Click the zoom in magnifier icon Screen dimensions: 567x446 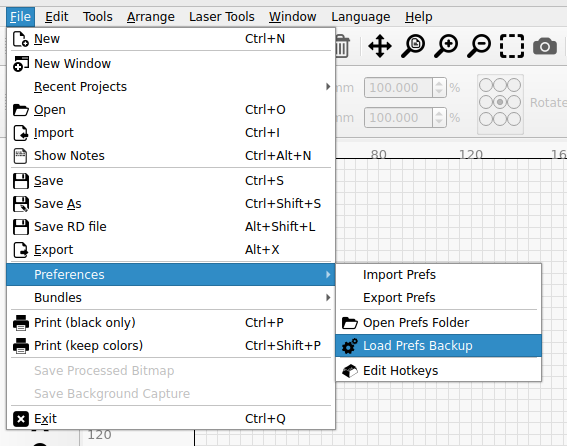pyautogui.click(x=446, y=46)
